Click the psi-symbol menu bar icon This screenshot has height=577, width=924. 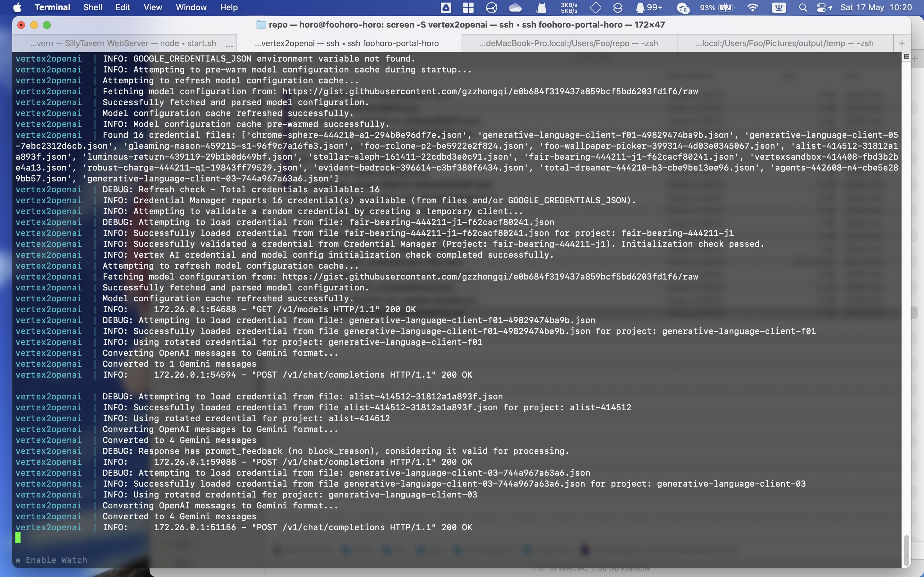click(779, 8)
